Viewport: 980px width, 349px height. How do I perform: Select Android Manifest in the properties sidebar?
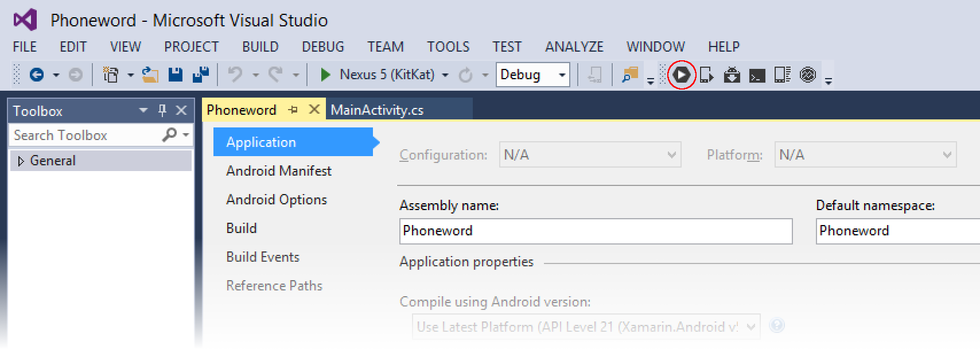[279, 171]
